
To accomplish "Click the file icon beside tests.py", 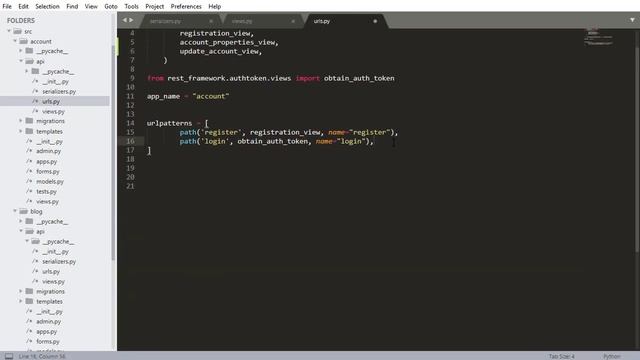I will tap(29, 191).
